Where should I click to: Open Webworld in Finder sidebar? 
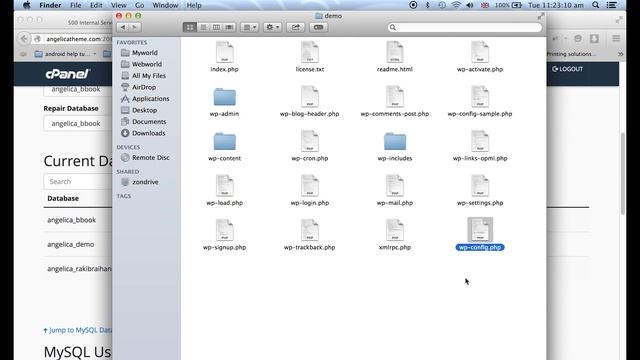pyautogui.click(x=146, y=64)
